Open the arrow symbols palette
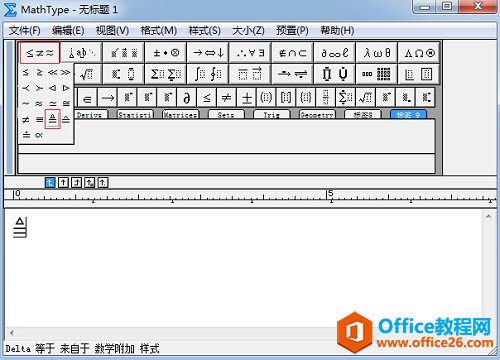The height and width of the screenshot is (360, 500). (x=208, y=53)
